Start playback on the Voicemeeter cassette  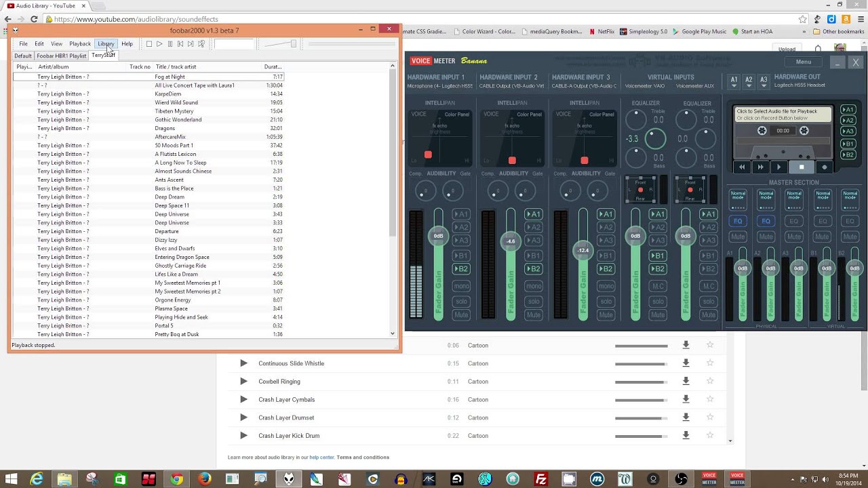click(x=778, y=167)
